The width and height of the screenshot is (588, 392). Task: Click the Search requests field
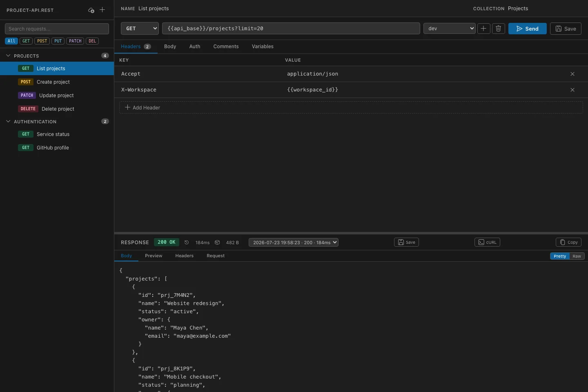coord(57,29)
